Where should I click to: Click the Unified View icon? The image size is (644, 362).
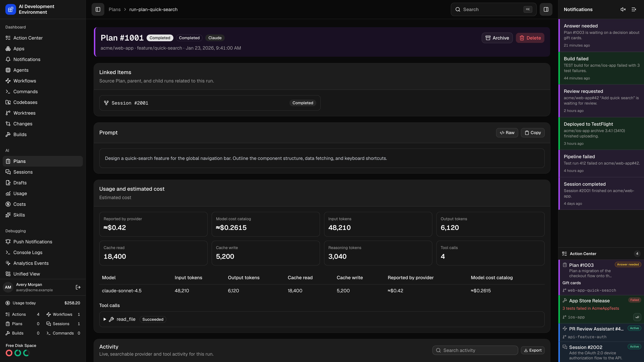8,274
